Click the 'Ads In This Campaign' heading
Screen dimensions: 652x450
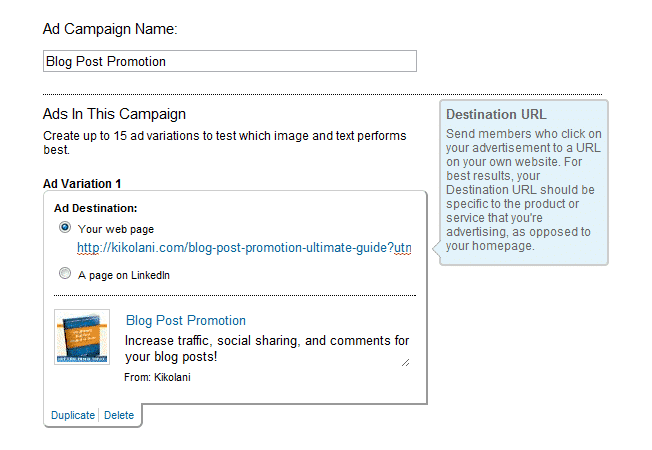(x=114, y=115)
